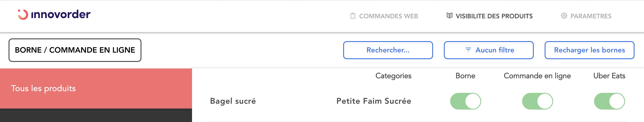Open the Parametres tab
This screenshot has height=122, width=644.
[590, 16]
